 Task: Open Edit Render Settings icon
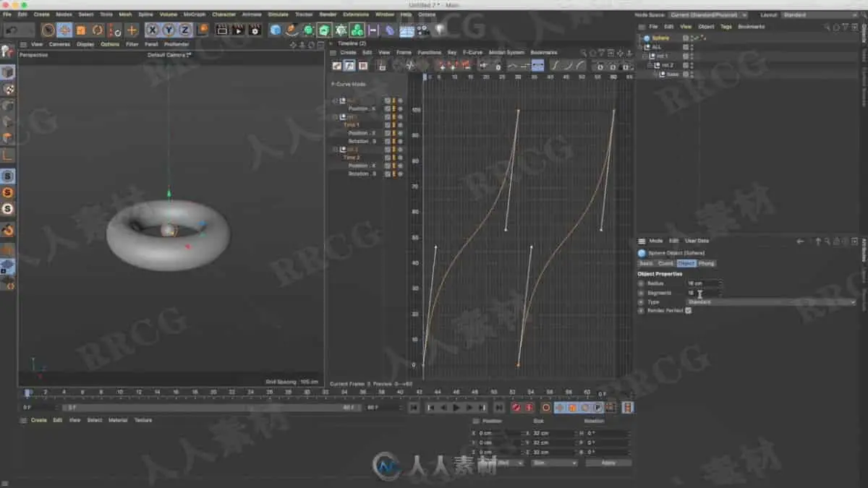255,30
